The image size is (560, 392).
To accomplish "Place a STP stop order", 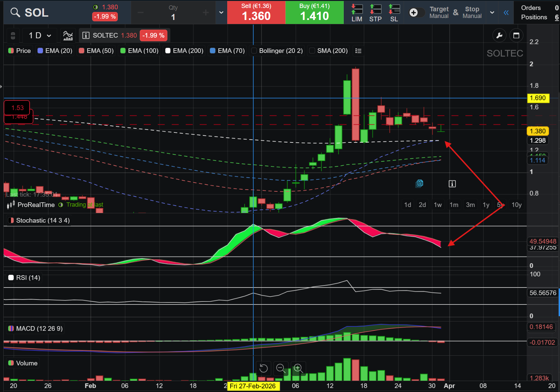I will coord(375,13).
